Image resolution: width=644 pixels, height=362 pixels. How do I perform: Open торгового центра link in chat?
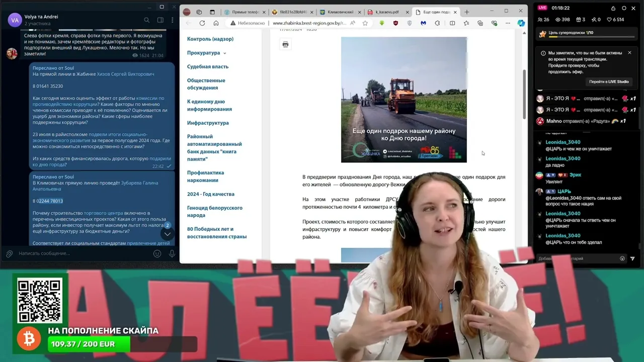103,213
